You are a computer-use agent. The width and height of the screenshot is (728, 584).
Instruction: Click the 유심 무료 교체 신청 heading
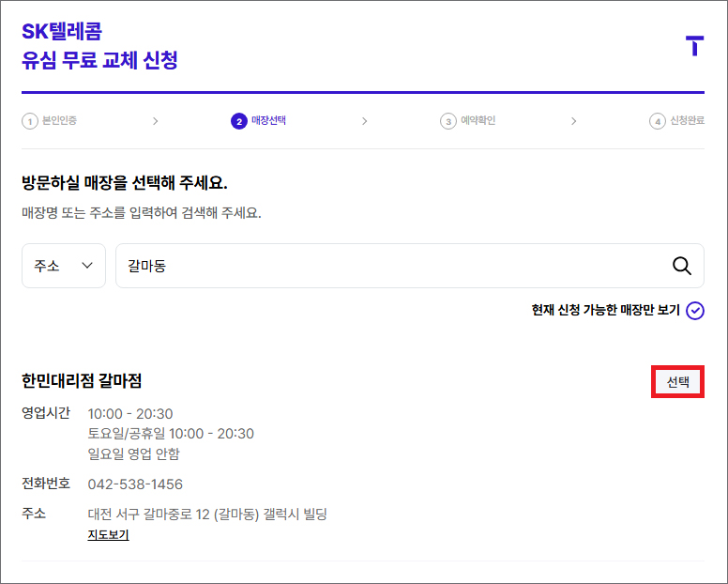click(99, 60)
